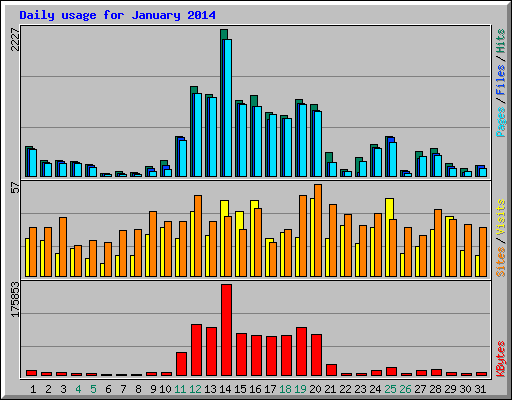Click the cyan Pages bar for day 1
Screen dimensions: 512x400
click(33, 163)
